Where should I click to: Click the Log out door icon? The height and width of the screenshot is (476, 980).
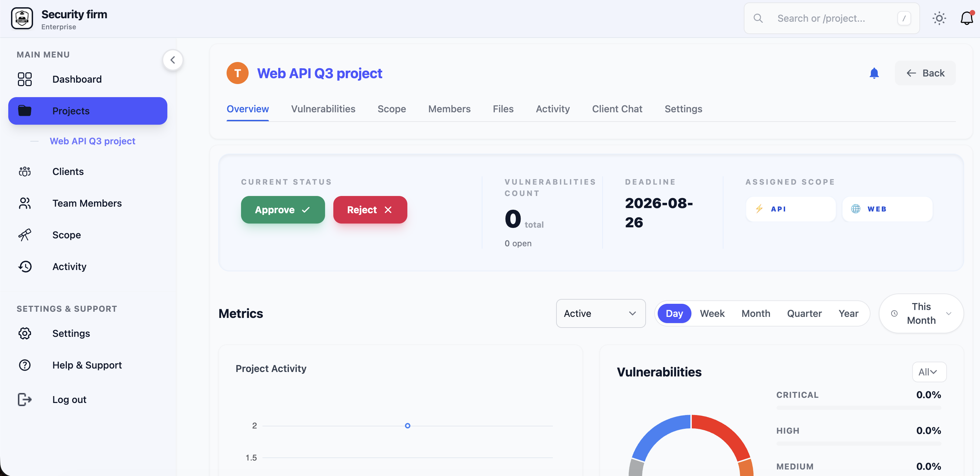(25, 400)
